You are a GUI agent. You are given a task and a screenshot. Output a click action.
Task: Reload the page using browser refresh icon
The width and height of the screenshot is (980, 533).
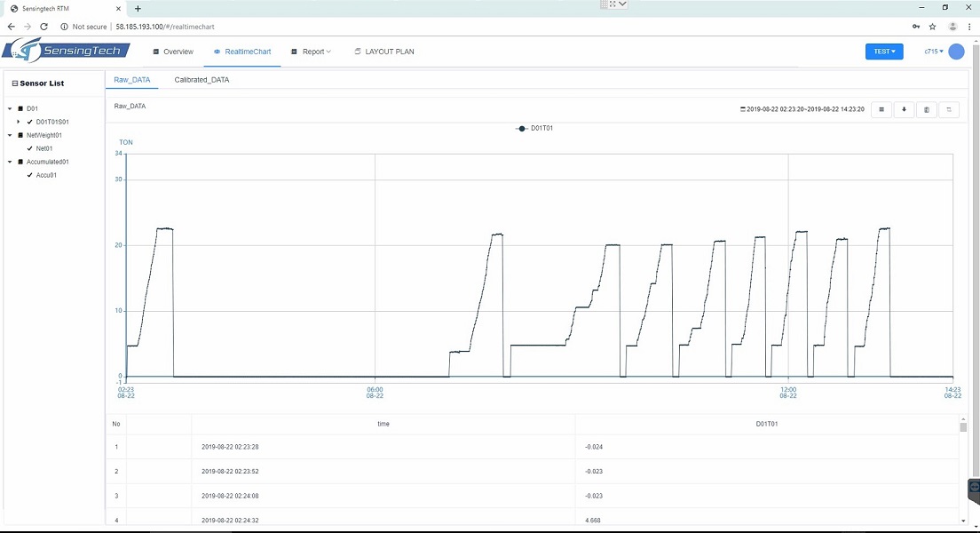click(x=43, y=27)
